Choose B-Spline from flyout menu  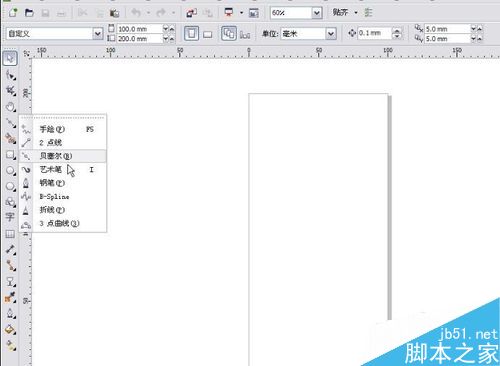[x=63, y=197]
